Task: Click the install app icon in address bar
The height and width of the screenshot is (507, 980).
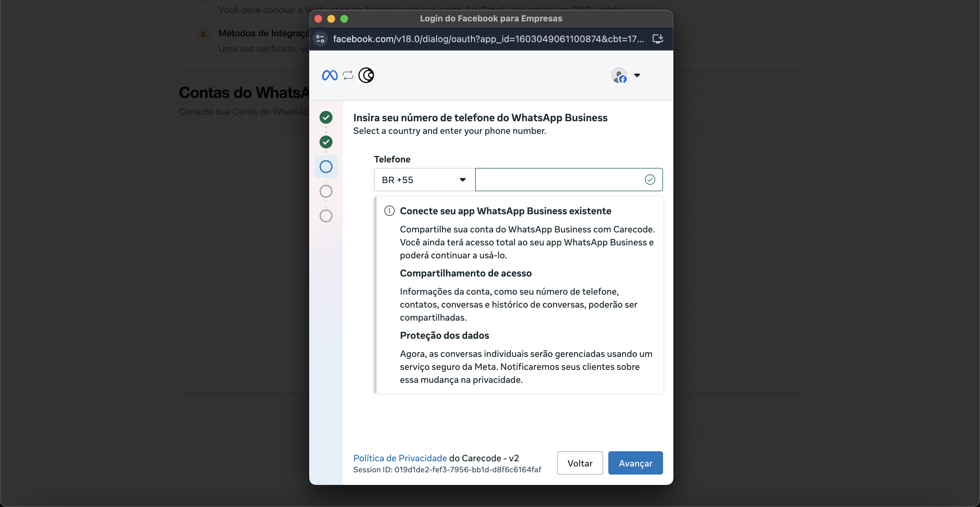Action: click(x=658, y=39)
